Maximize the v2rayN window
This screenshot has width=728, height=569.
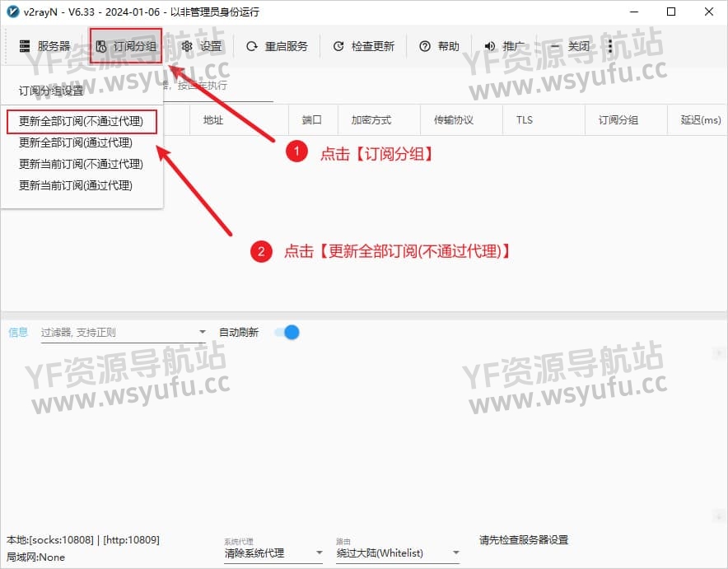(671, 12)
